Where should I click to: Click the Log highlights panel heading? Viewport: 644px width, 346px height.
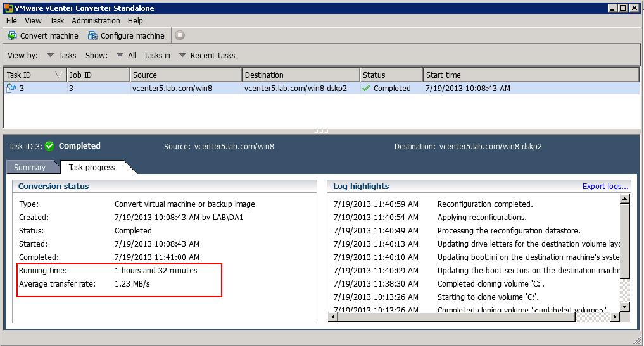tap(360, 187)
